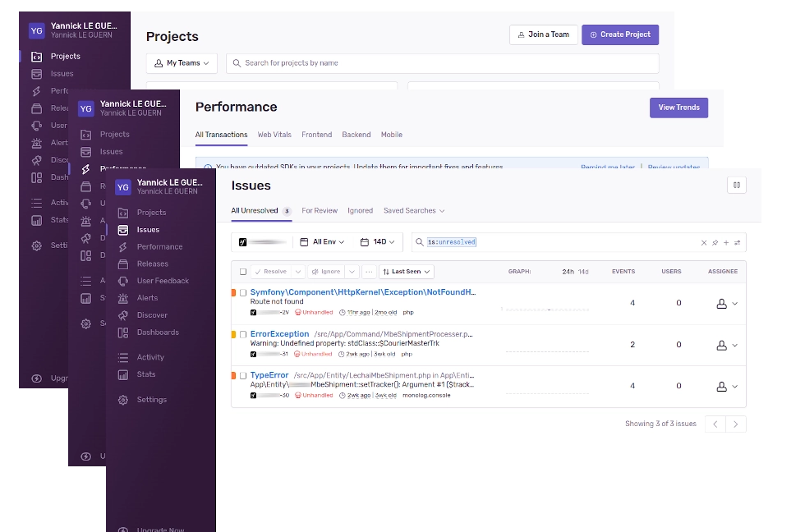Open Projects in the Performance window sidebar

coord(114,135)
